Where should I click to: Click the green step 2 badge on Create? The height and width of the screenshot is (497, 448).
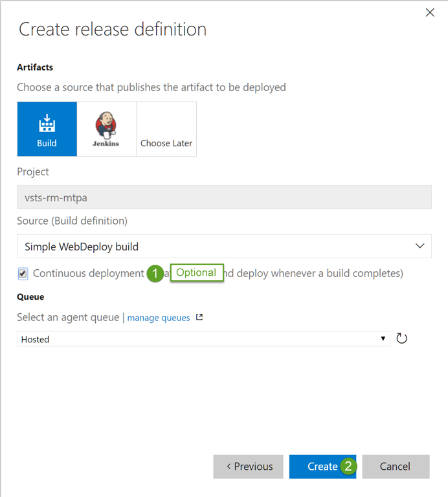348,466
